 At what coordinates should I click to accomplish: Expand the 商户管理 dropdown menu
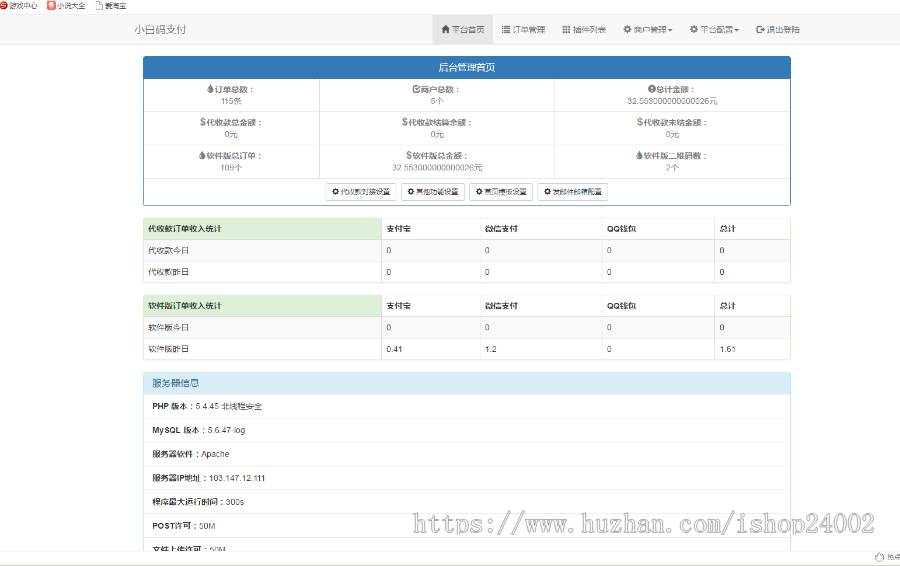click(x=647, y=30)
